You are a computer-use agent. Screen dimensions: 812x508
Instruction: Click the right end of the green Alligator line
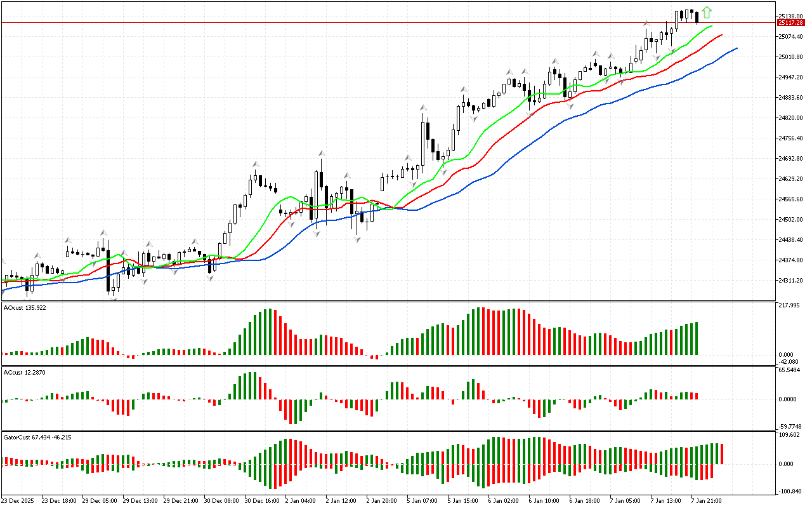(x=711, y=27)
